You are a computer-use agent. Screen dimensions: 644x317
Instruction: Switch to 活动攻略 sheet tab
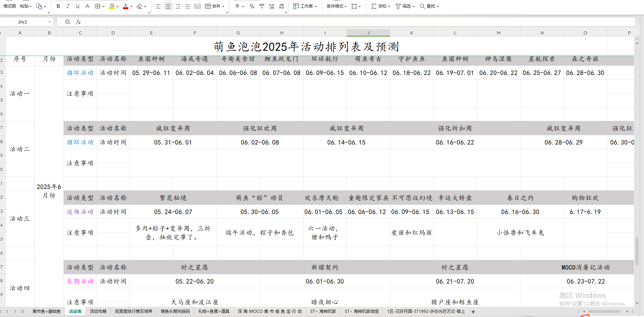[98, 311]
